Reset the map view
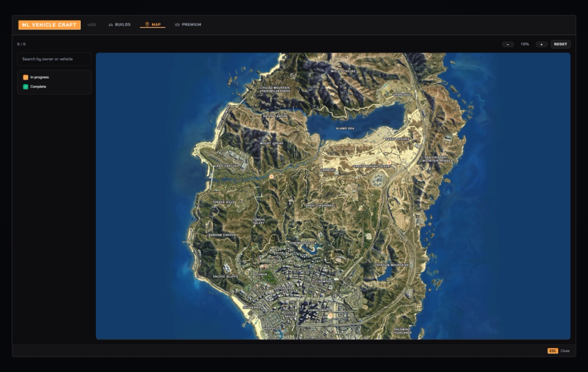Viewport: 588px width, 372px height. 560,44
